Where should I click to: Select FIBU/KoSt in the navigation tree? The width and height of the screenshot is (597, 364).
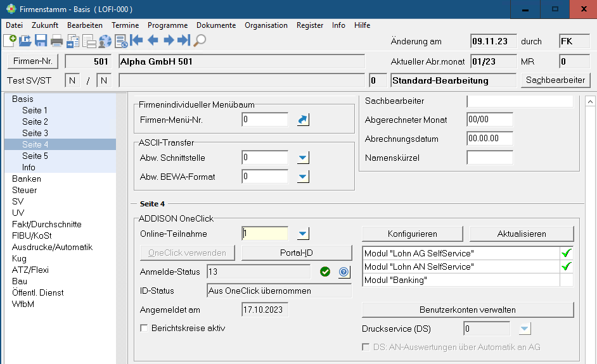coord(32,236)
